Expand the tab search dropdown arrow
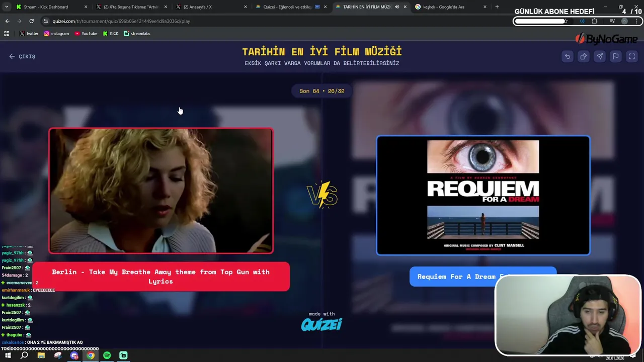 [6, 7]
